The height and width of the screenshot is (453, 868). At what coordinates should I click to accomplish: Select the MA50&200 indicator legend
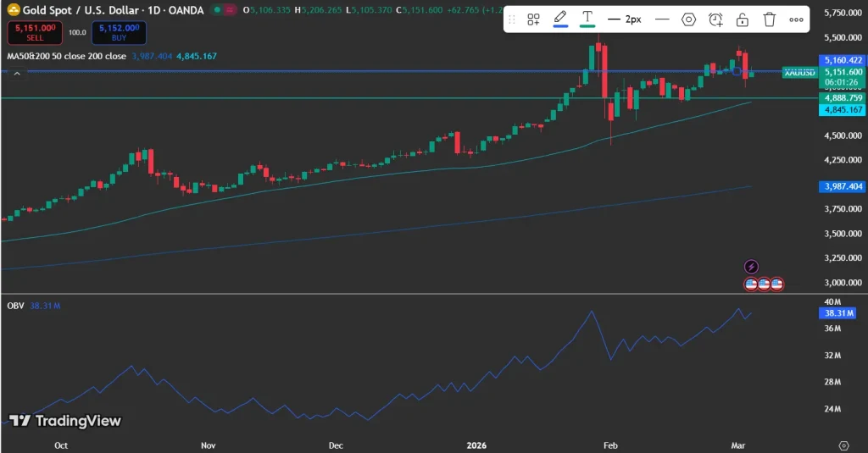[66, 57]
